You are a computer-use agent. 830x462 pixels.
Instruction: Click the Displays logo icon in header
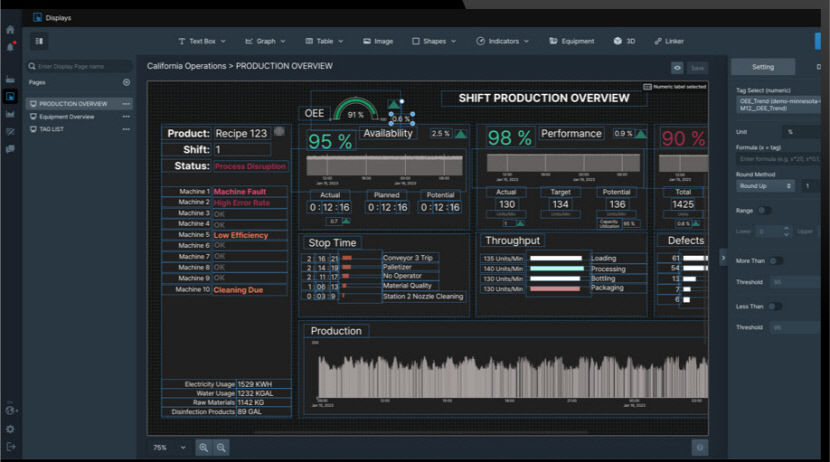coord(38,17)
